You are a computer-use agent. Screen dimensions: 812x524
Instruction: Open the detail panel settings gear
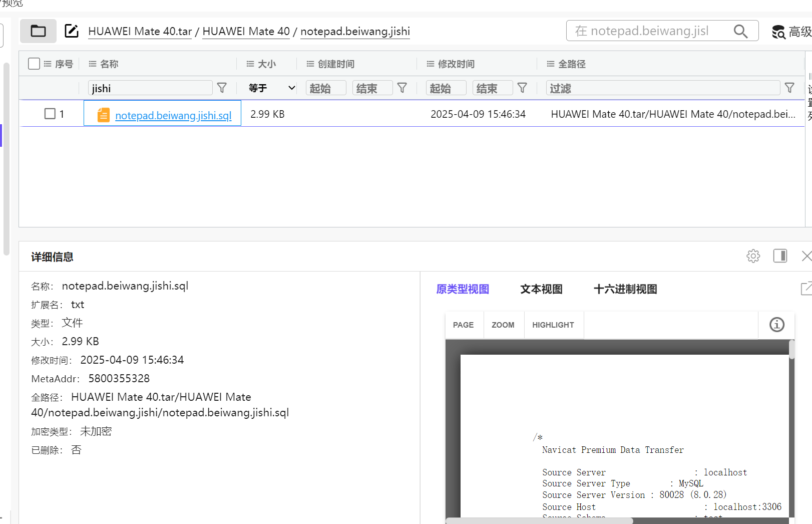753,256
